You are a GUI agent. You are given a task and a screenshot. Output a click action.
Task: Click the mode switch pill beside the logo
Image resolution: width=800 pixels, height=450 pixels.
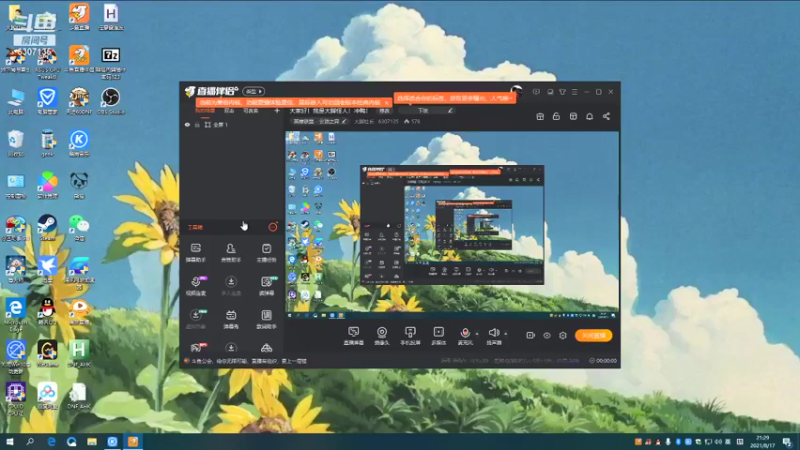coord(254,91)
